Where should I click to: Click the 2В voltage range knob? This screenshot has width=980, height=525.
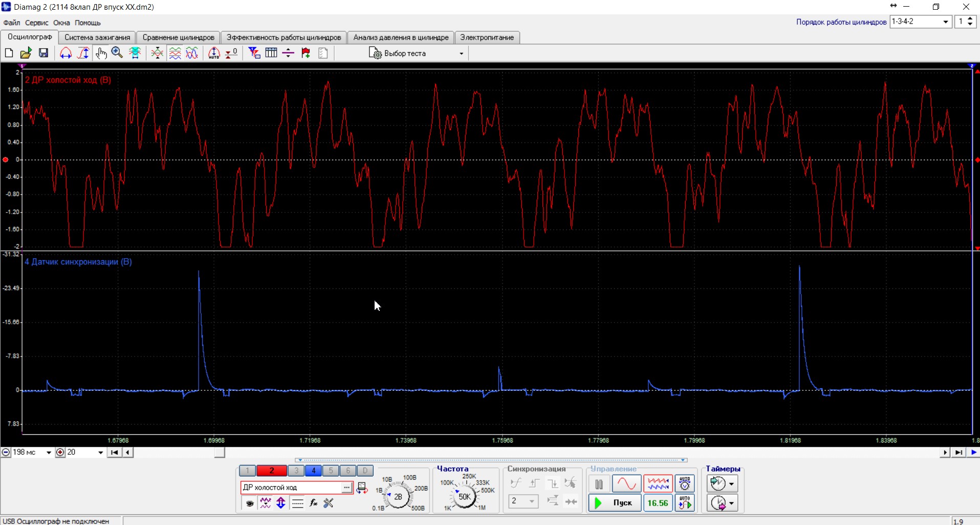[x=398, y=496]
